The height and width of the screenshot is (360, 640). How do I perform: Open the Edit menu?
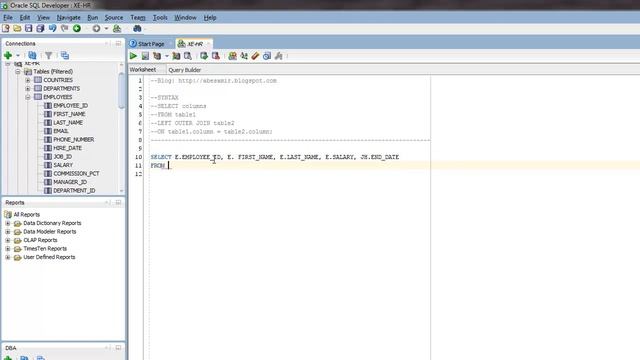25,18
